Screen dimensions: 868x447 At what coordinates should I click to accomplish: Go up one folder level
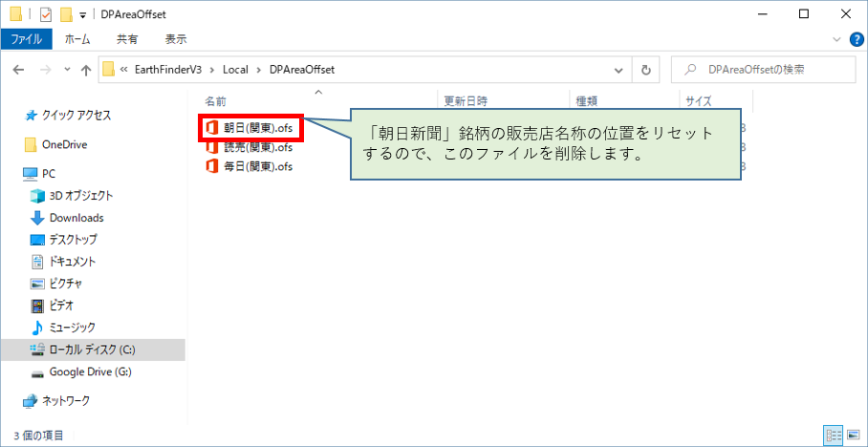[86, 70]
